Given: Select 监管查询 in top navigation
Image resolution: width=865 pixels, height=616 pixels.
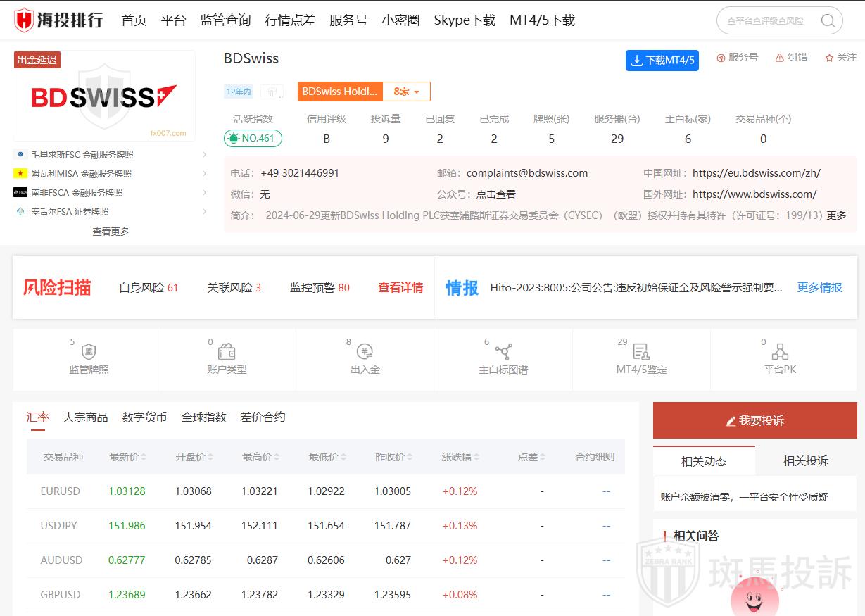Looking at the screenshot, I should (225, 20).
